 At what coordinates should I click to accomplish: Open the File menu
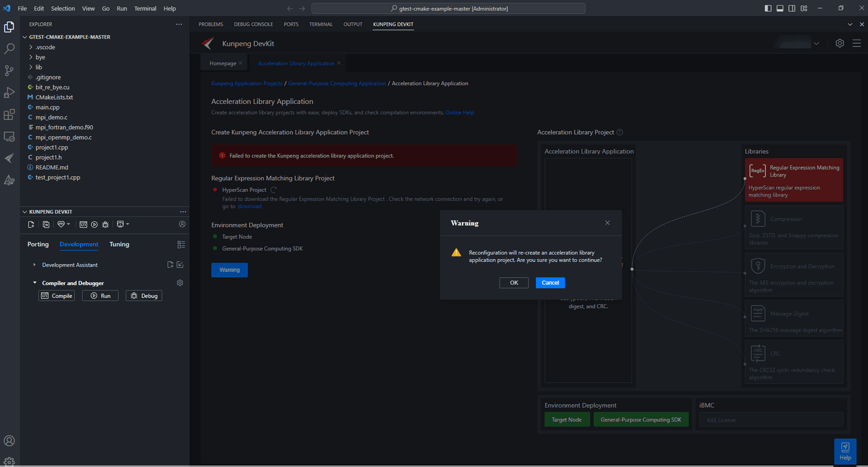click(x=22, y=8)
